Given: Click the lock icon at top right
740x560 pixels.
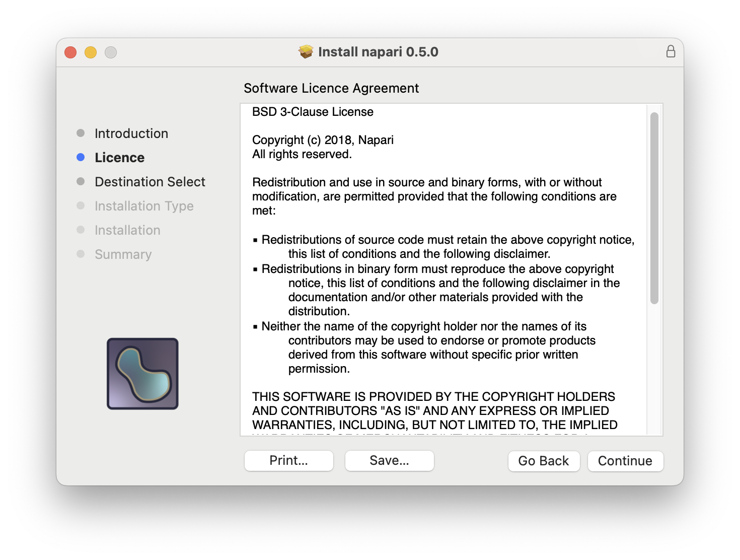Looking at the screenshot, I should tap(671, 52).
